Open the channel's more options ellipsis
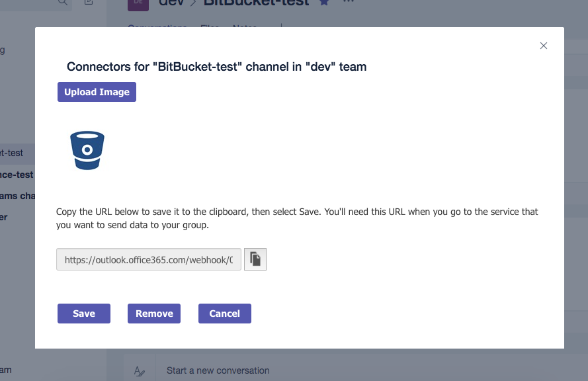588x381 pixels. tap(349, 3)
